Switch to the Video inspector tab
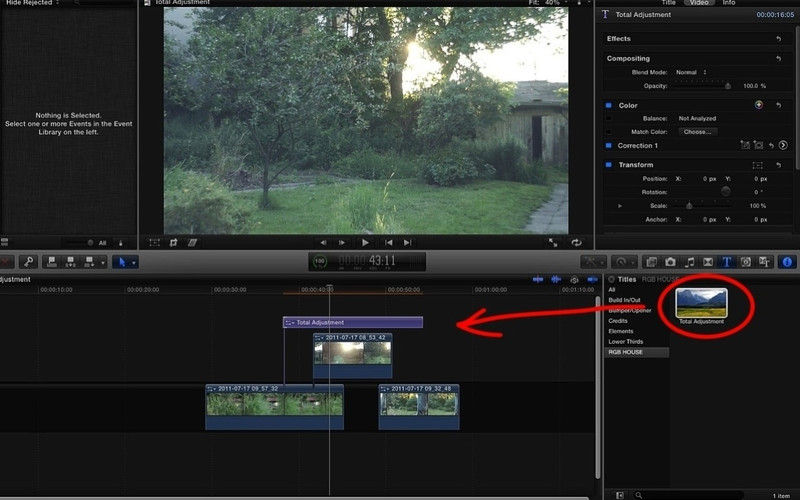 point(699,3)
